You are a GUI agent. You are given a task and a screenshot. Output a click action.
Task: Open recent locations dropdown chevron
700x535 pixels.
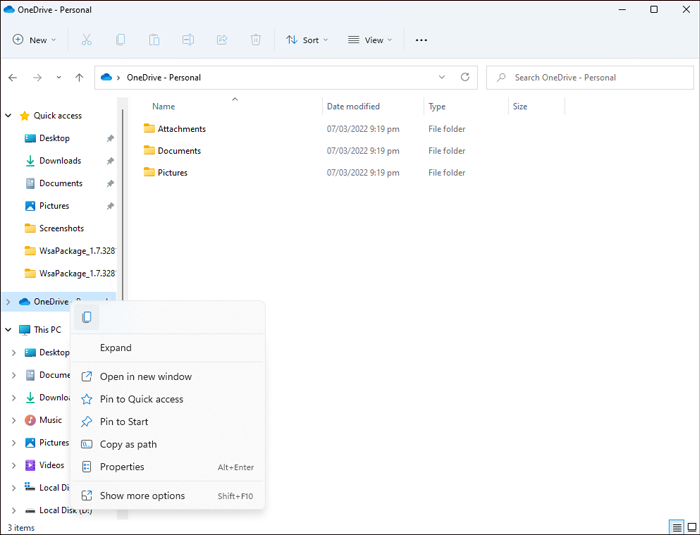pos(58,78)
